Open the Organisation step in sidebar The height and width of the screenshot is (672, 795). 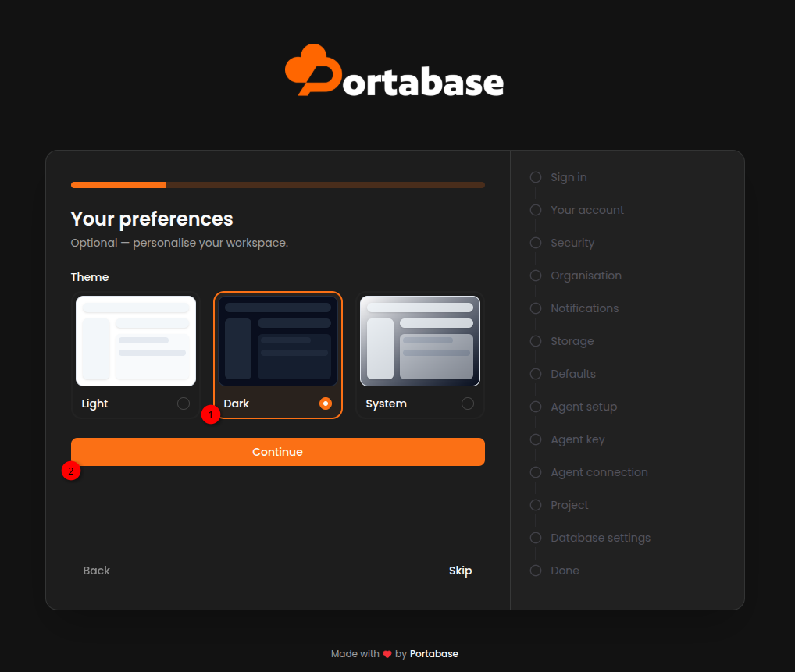click(586, 276)
